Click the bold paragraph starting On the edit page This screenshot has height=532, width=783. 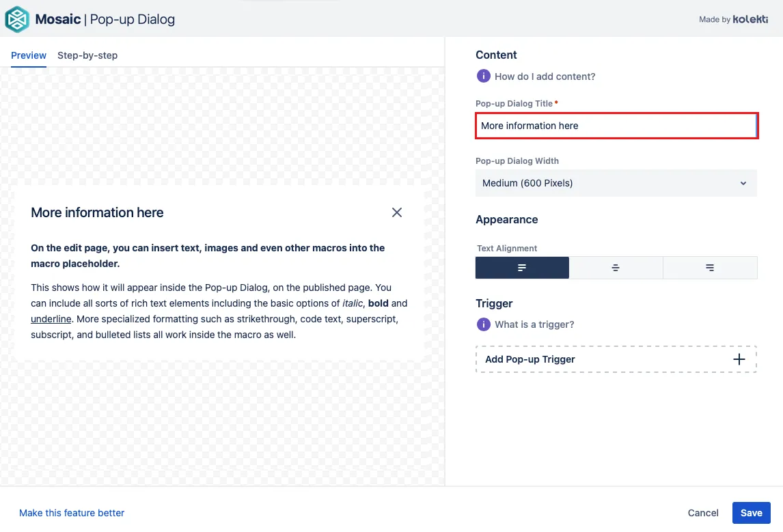(x=208, y=255)
